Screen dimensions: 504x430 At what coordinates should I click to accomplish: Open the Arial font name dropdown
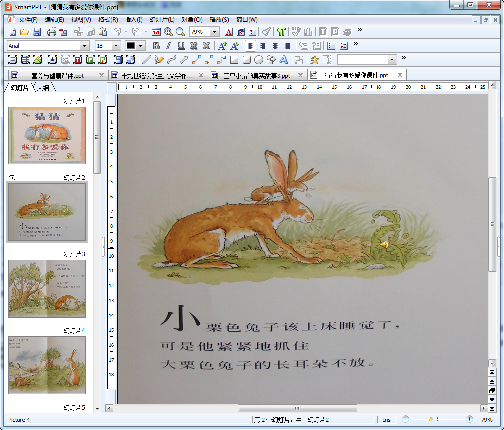[84, 46]
